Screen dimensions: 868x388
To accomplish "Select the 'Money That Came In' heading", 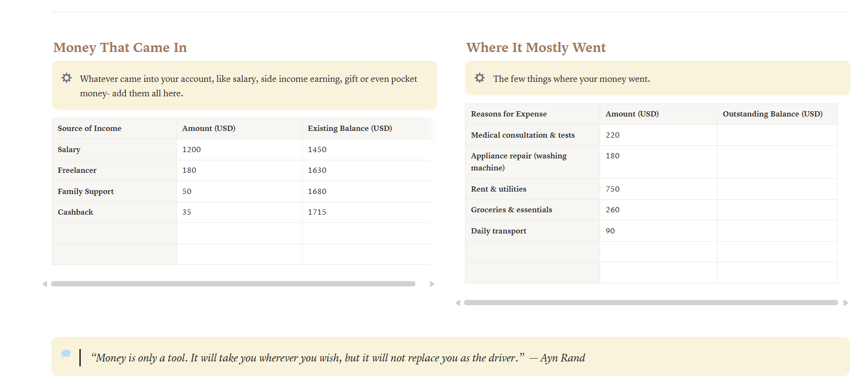I will 120,48.
